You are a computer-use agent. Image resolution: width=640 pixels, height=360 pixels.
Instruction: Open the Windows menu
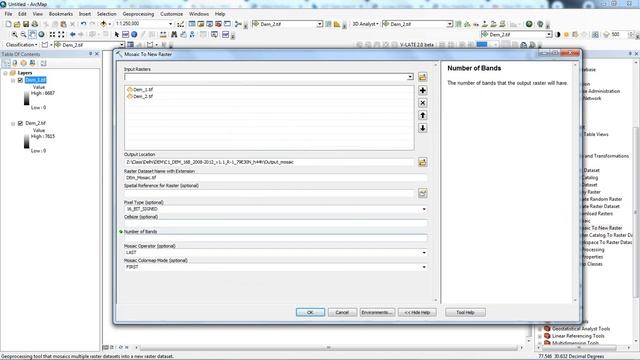click(x=199, y=14)
